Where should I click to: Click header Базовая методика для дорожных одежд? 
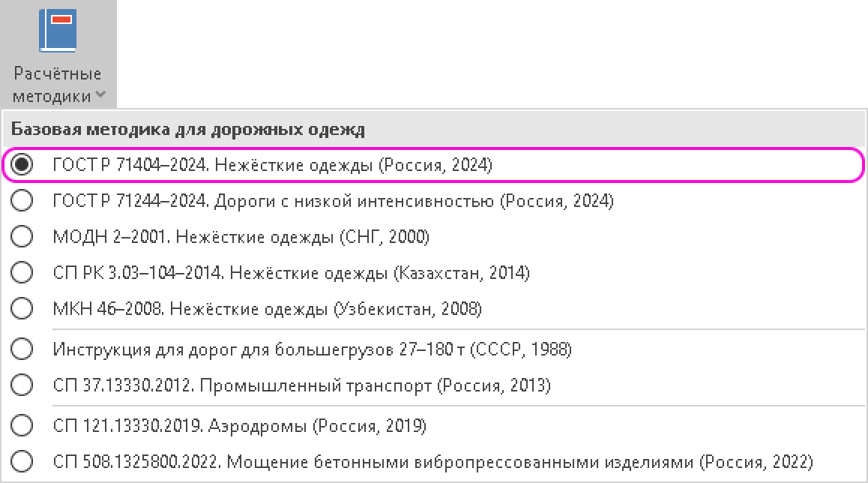[188, 129]
